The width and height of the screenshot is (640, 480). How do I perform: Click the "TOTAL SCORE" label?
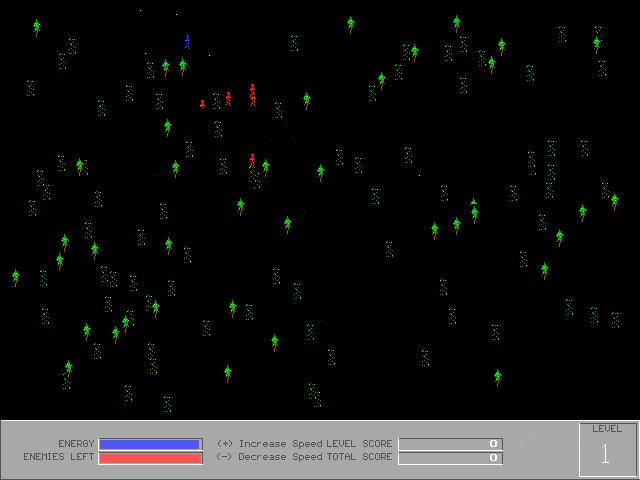point(359,457)
